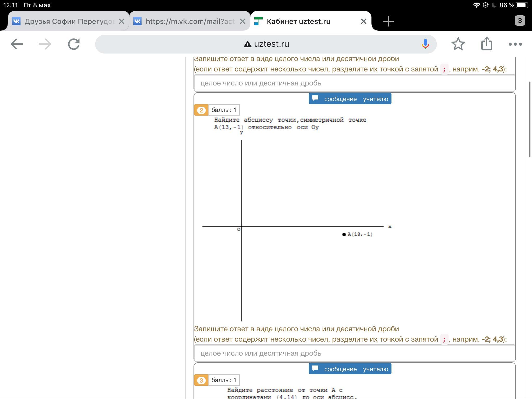Click the top answer input field
The image size is (532, 399).
pos(354,83)
